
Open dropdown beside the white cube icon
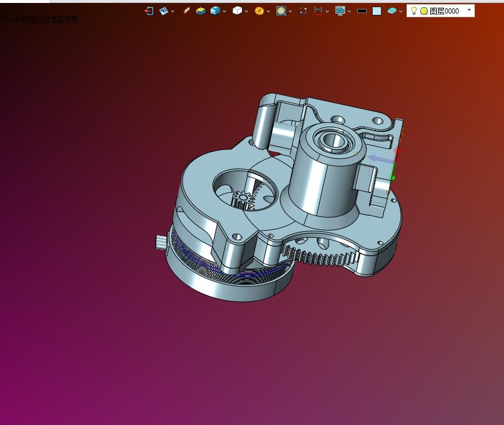247,11
